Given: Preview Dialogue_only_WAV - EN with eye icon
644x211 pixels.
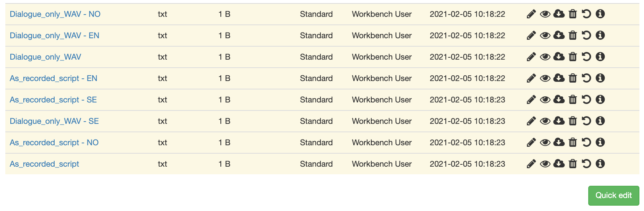Looking at the screenshot, I should pos(545,36).
